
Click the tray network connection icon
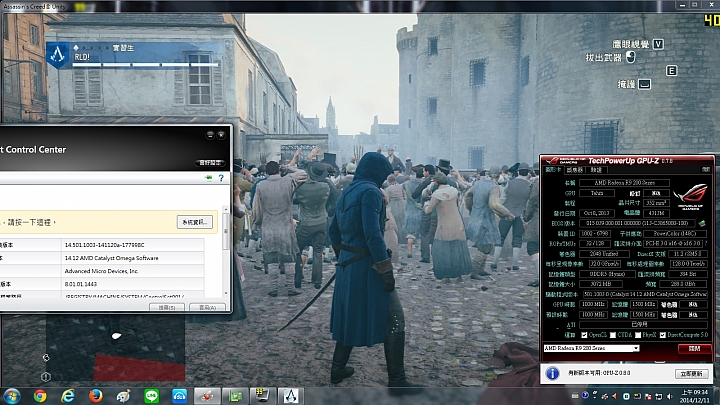click(x=659, y=396)
